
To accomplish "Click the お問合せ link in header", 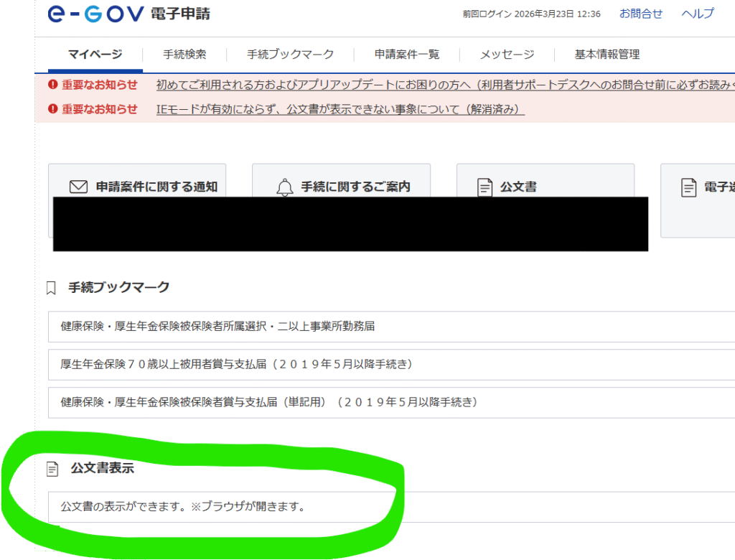I will [641, 14].
